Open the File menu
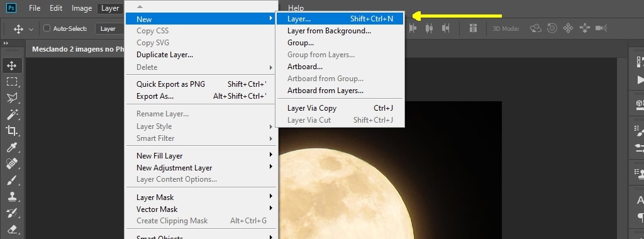The width and height of the screenshot is (644, 239). click(x=35, y=8)
